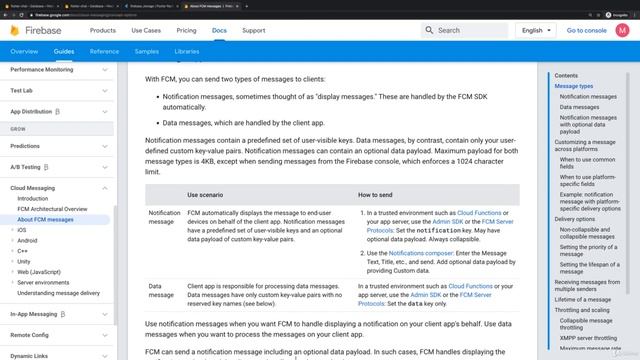Expand the Predictions section chevron
Viewport: 640px width, 360px height.
coord(105,146)
